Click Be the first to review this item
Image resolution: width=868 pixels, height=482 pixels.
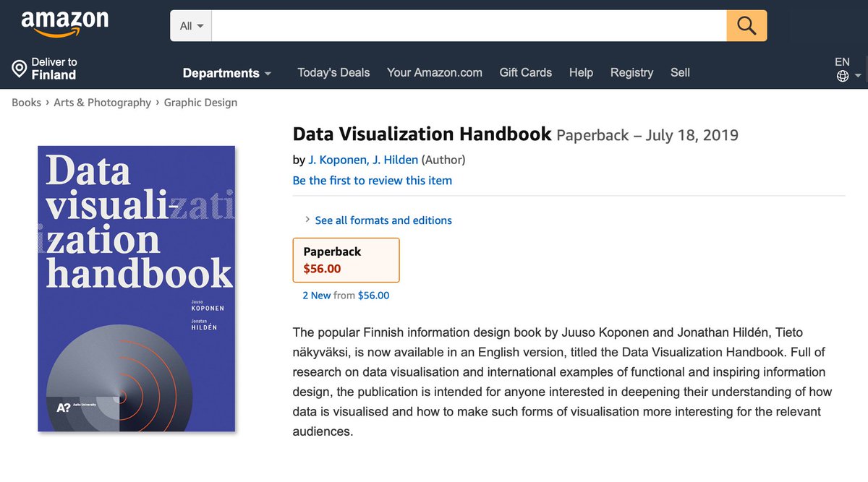pos(373,181)
